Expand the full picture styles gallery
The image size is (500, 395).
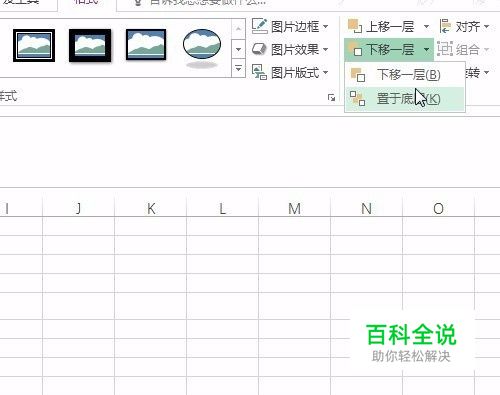pyautogui.click(x=238, y=68)
